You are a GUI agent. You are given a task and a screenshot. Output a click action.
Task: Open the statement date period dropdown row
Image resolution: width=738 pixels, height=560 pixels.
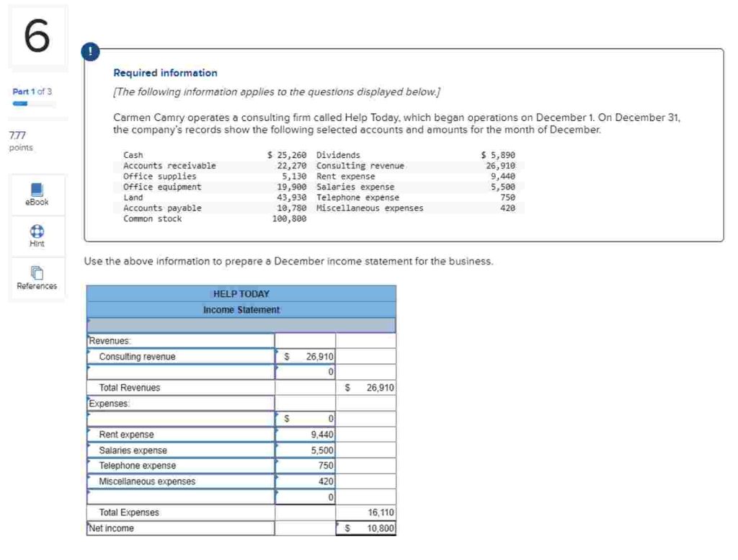pos(241,325)
